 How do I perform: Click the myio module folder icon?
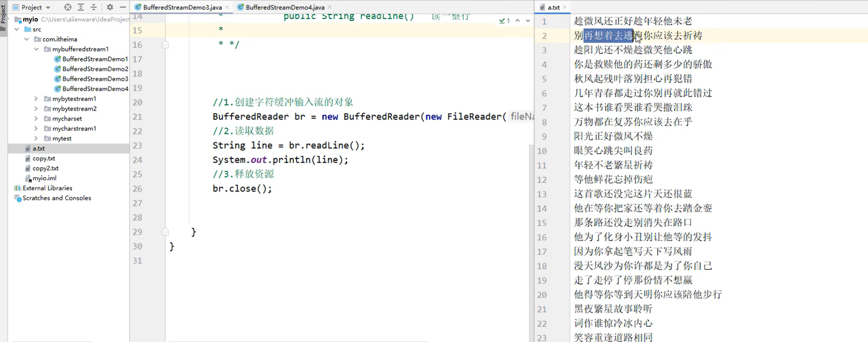coord(18,19)
